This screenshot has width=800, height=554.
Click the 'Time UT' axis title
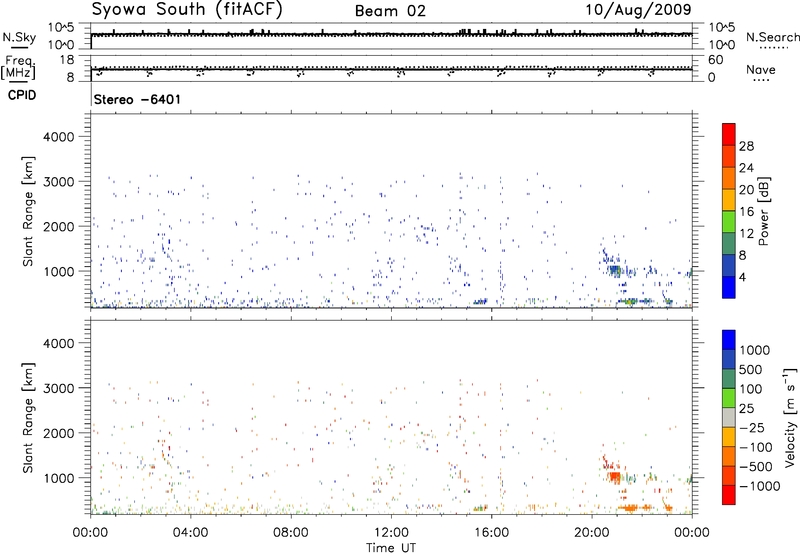coord(391,548)
